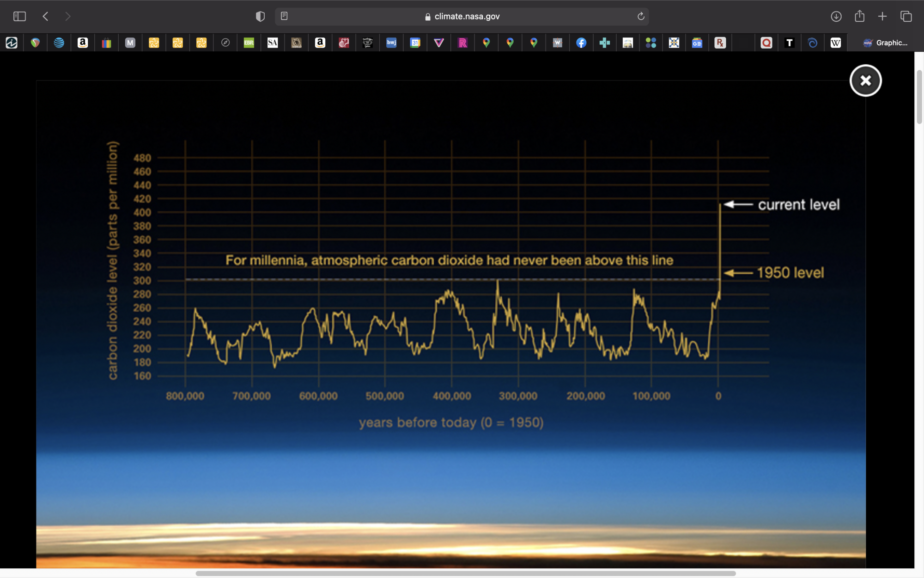Click the privacy shield icon
Viewport: 924px width, 578px height.
click(260, 16)
